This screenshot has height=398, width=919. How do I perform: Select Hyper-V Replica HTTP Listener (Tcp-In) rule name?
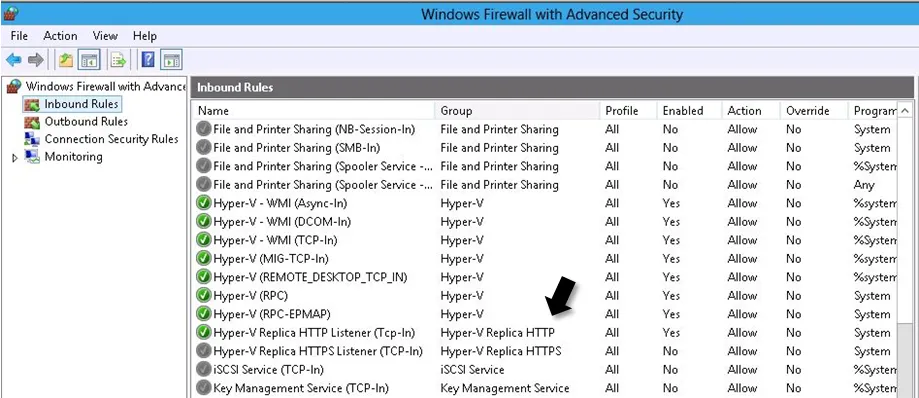[314, 333]
